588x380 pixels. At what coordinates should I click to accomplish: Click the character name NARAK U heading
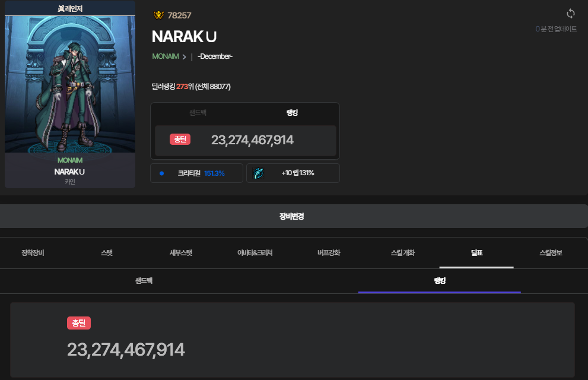(x=184, y=36)
